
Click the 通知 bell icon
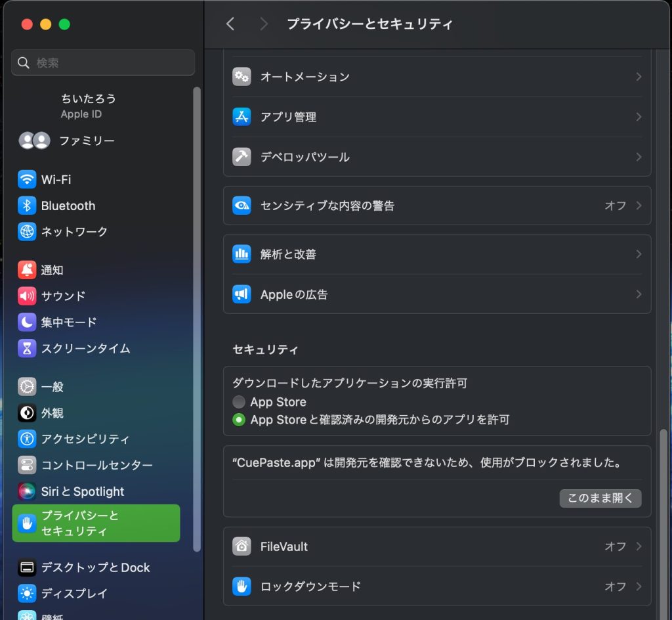[27, 270]
